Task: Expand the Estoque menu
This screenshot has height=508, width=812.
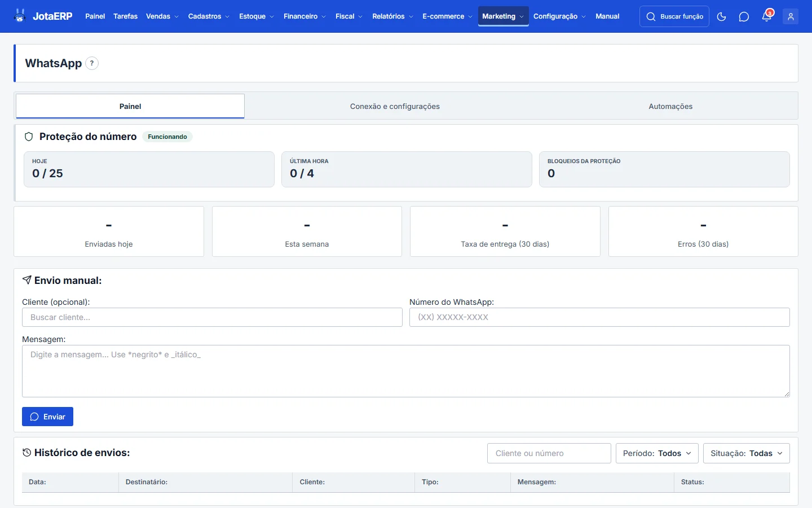Action: coord(257,16)
